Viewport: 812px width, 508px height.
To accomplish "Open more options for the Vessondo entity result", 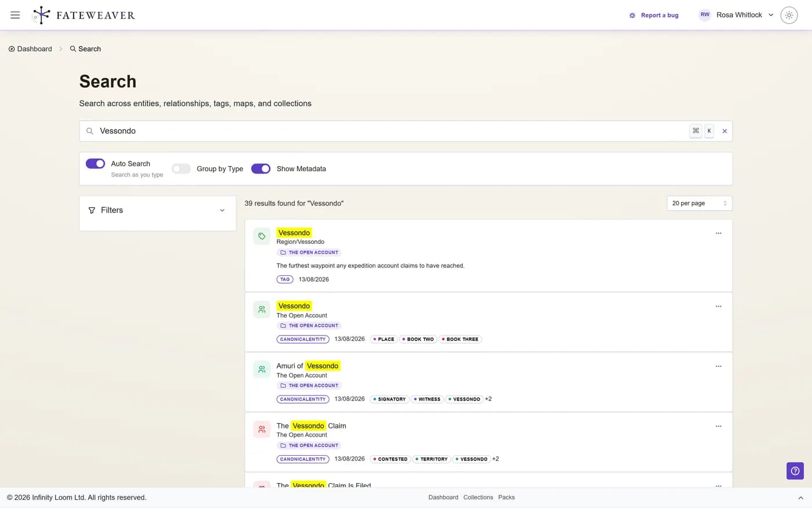I will (x=718, y=307).
